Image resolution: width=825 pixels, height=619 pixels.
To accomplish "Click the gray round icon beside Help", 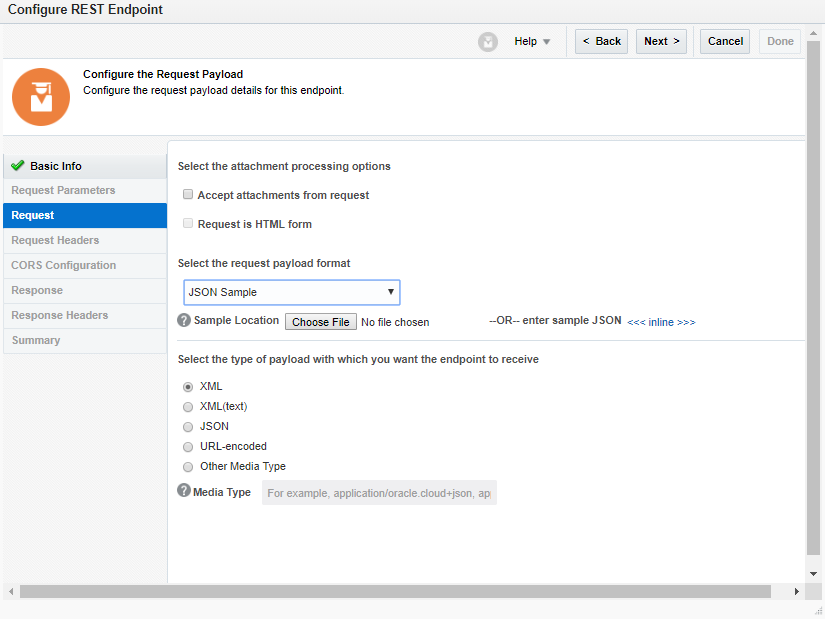I will (488, 42).
